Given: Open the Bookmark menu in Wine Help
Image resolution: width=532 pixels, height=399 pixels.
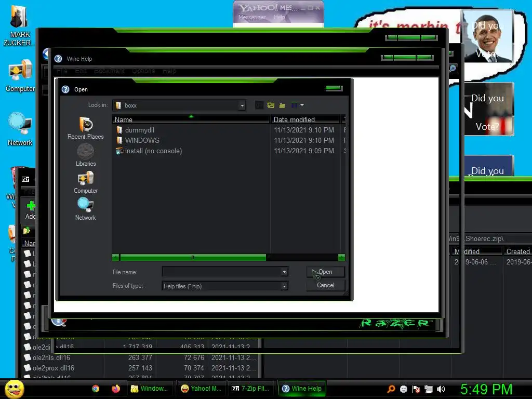Looking at the screenshot, I should point(109,71).
